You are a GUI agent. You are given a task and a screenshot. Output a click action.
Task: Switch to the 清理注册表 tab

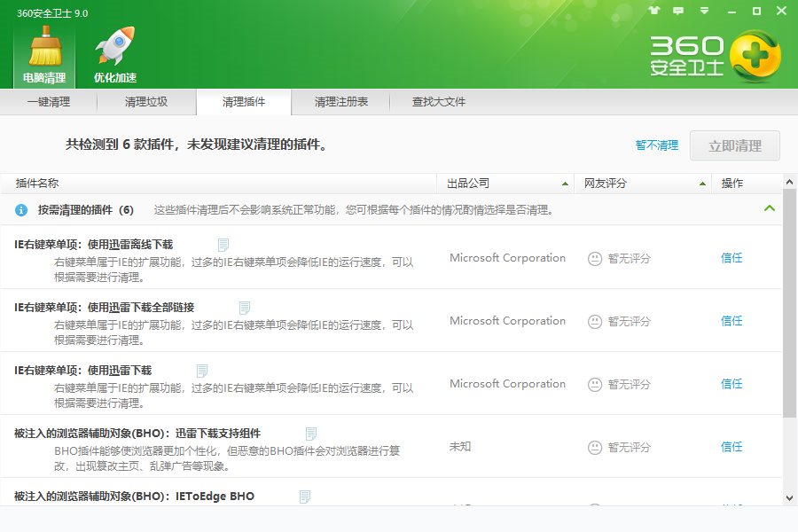tap(341, 102)
